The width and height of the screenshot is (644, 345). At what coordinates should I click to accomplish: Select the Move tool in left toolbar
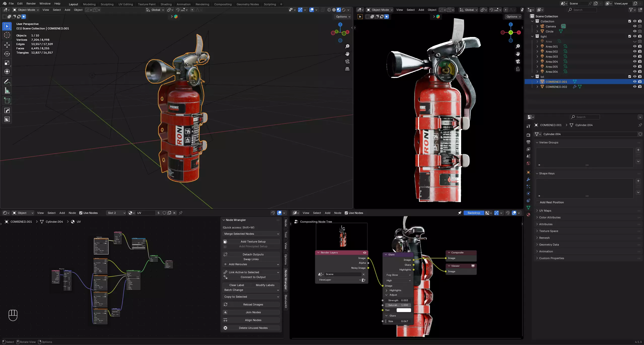(7, 45)
